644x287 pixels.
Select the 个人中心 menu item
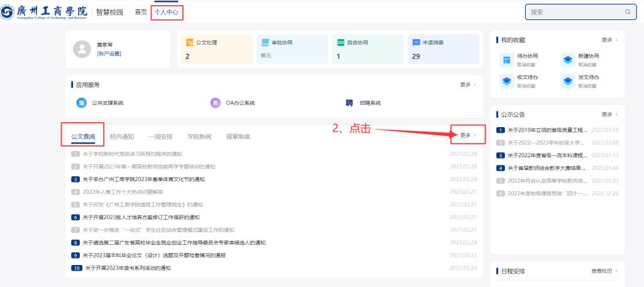tap(166, 12)
